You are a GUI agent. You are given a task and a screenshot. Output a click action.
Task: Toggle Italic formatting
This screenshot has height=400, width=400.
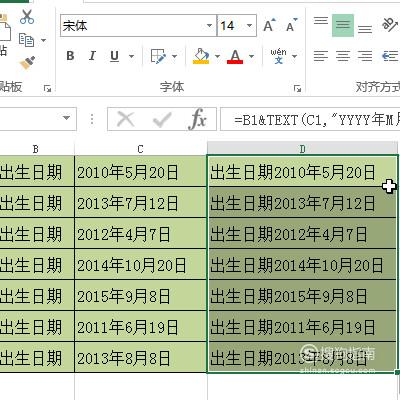92,56
